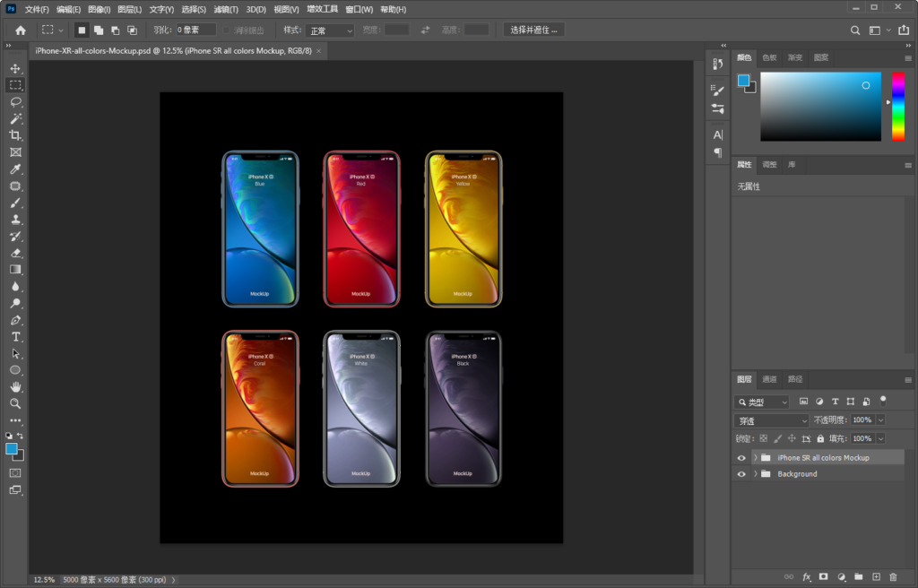Hide the Background group

click(x=741, y=474)
